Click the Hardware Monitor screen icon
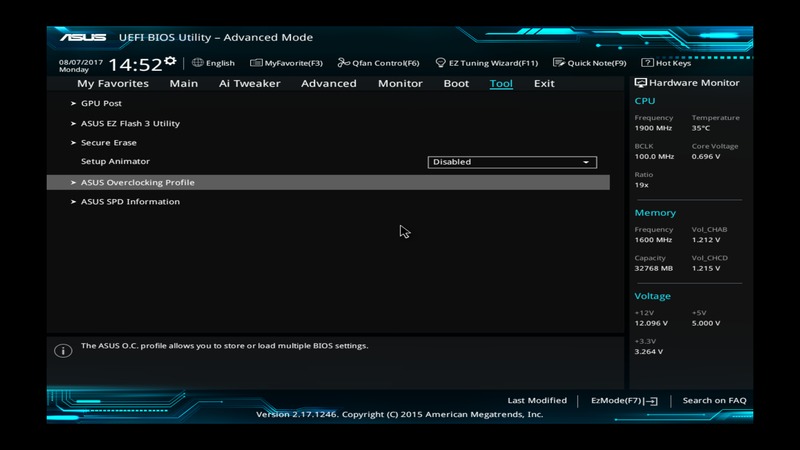 pyautogui.click(x=641, y=83)
